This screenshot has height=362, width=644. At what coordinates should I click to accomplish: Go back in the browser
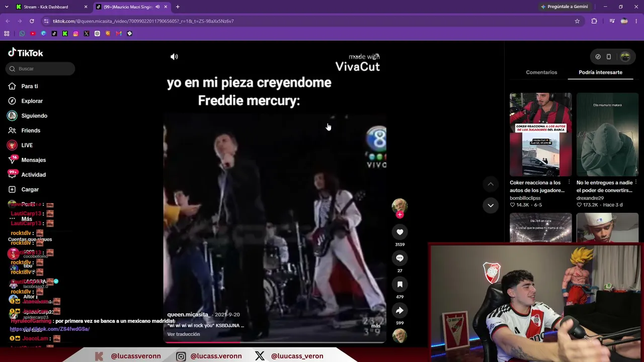tap(8, 21)
